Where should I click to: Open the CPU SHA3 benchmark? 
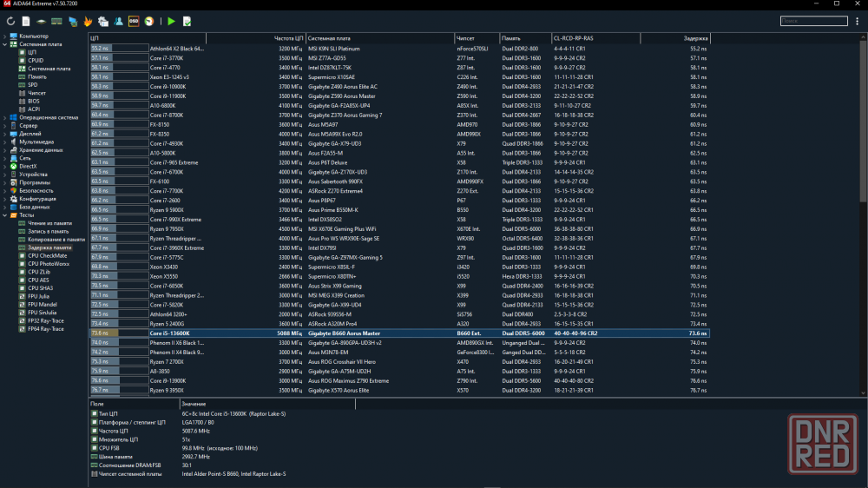click(x=41, y=288)
